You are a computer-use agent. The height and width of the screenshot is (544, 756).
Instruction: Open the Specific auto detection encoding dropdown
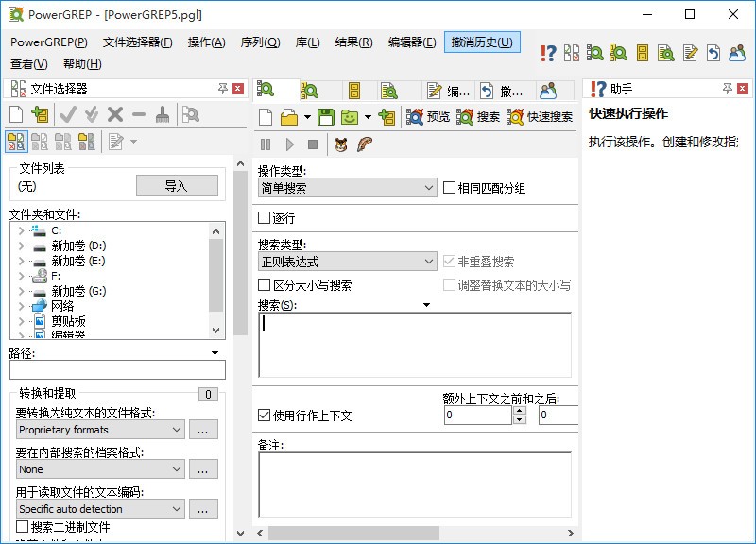(100, 508)
